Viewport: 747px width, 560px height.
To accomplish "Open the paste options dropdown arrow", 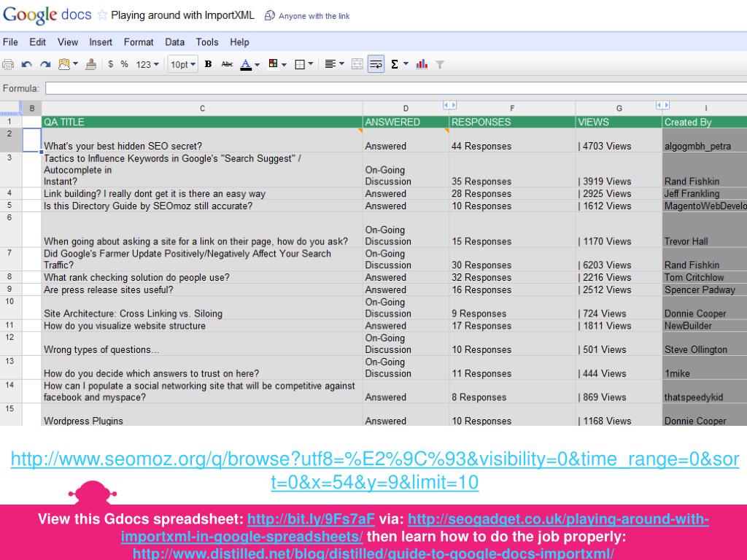I will [76, 64].
